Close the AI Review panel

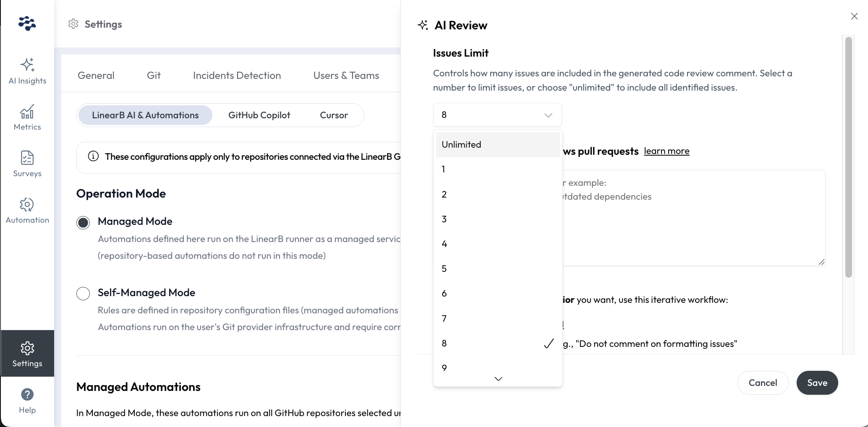coord(854,16)
